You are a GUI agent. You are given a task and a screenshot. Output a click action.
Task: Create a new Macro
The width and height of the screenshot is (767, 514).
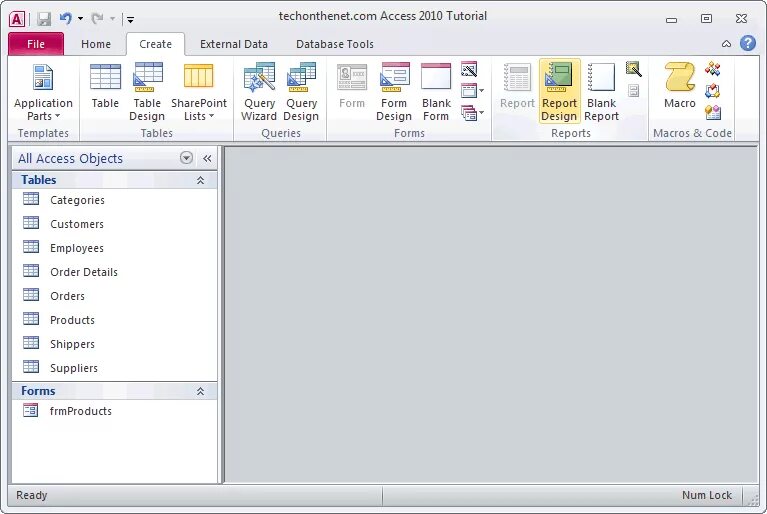(679, 86)
